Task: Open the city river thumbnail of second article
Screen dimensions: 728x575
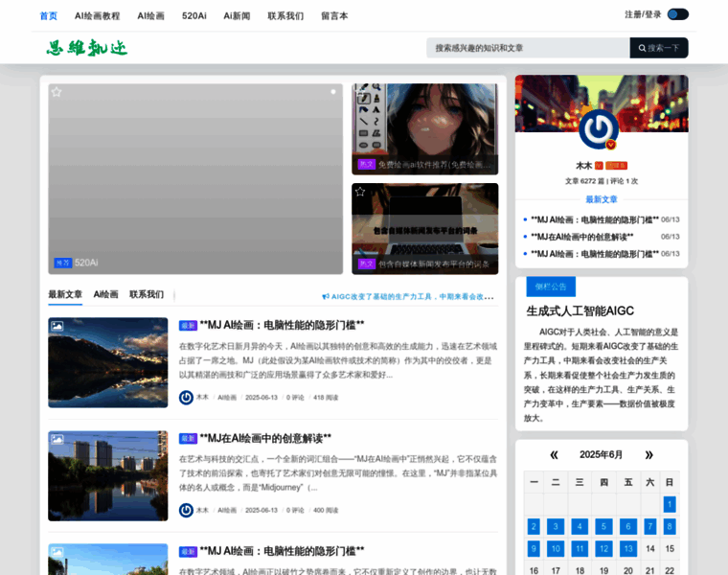Action: tap(107, 475)
